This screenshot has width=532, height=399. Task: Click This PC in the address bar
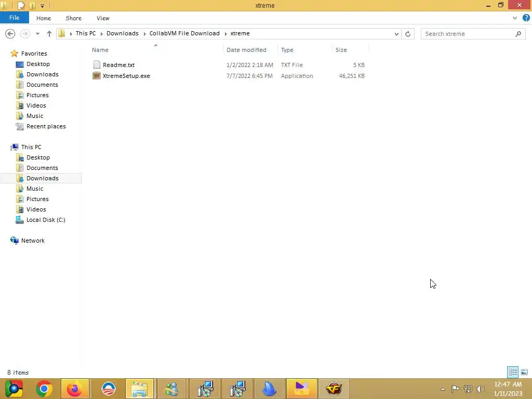[x=86, y=33]
